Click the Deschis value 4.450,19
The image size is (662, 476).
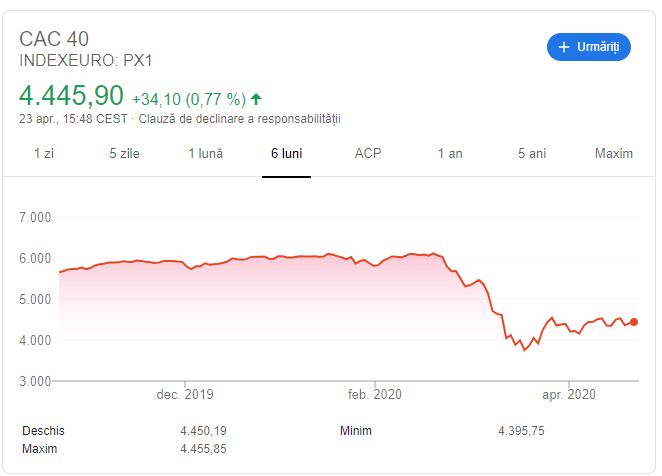coord(203,431)
